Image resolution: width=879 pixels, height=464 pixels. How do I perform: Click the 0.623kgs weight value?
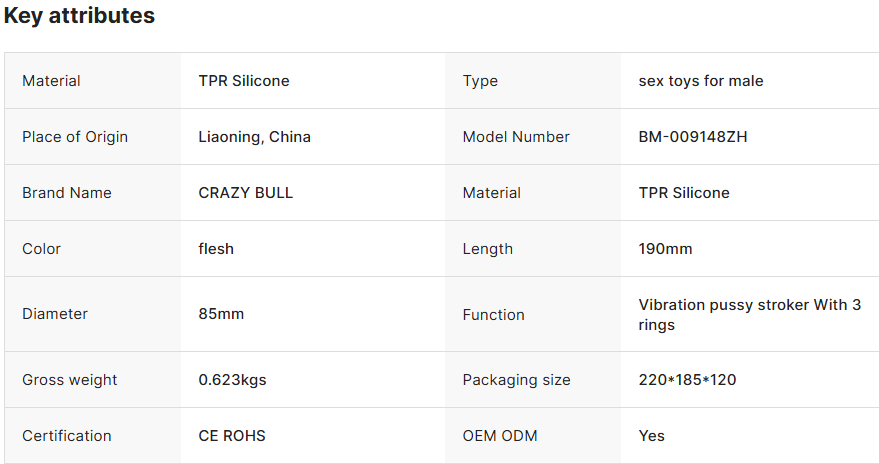232,380
